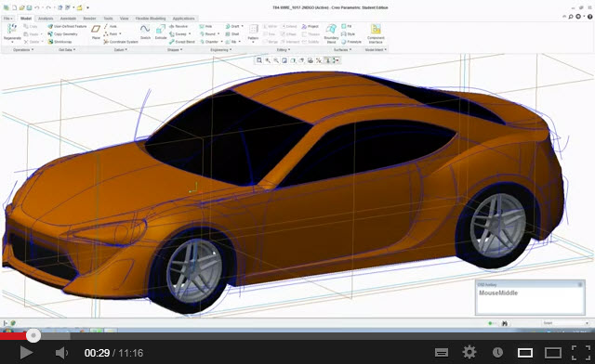Expand the Operations group menu
The image size is (595, 364).
(23, 49)
